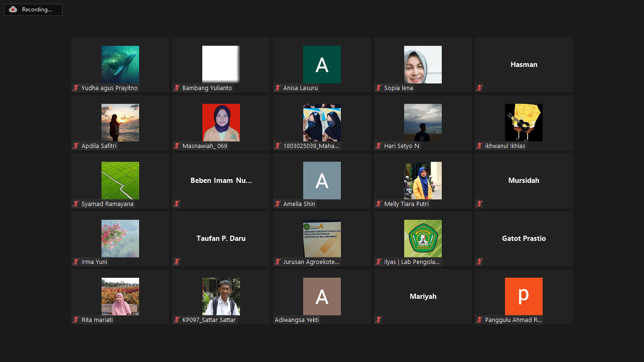Image resolution: width=644 pixels, height=362 pixels.
Task: Click the Sopia lena name label
Action: tap(398, 88)
